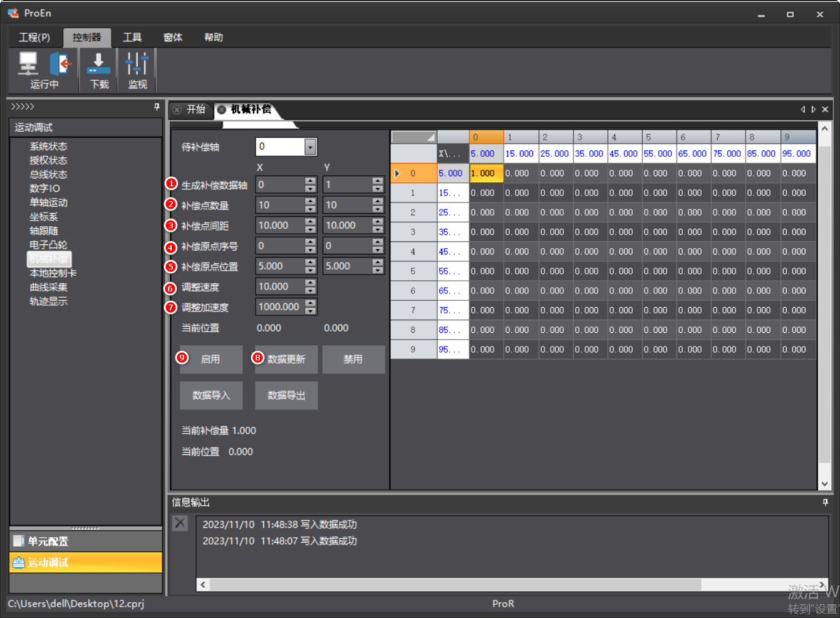840x618 pixels.
Task: Clear the message log with the X button
Action: pos(180,523)
